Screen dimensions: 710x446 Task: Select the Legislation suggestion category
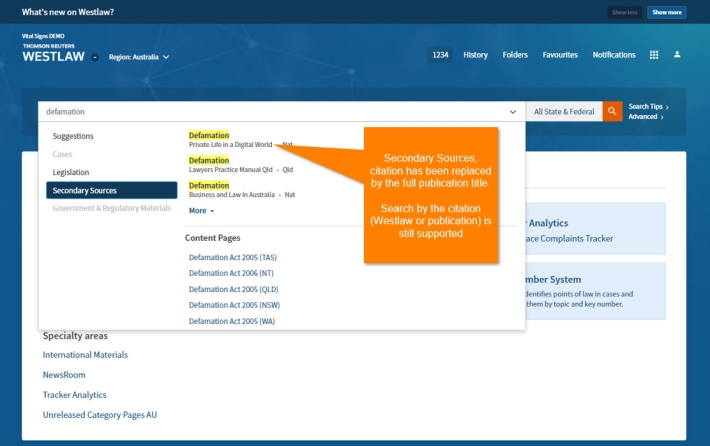[71, 173]
